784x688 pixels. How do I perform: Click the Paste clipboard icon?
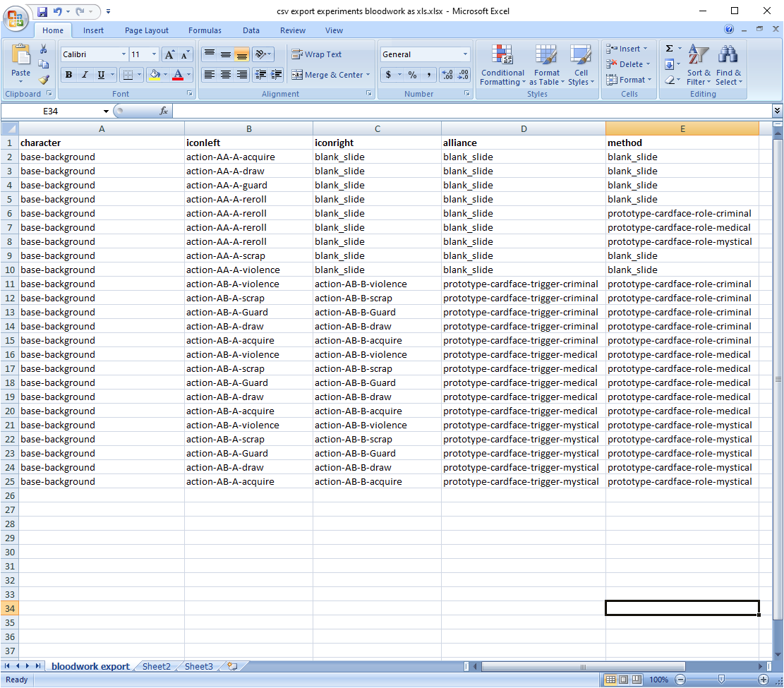tap(21, 56)
